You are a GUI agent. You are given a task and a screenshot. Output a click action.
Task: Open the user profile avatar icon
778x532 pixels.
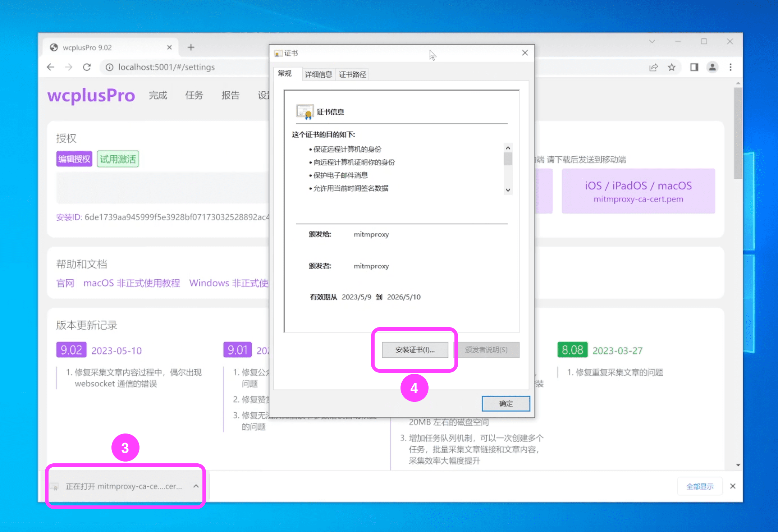712,67
